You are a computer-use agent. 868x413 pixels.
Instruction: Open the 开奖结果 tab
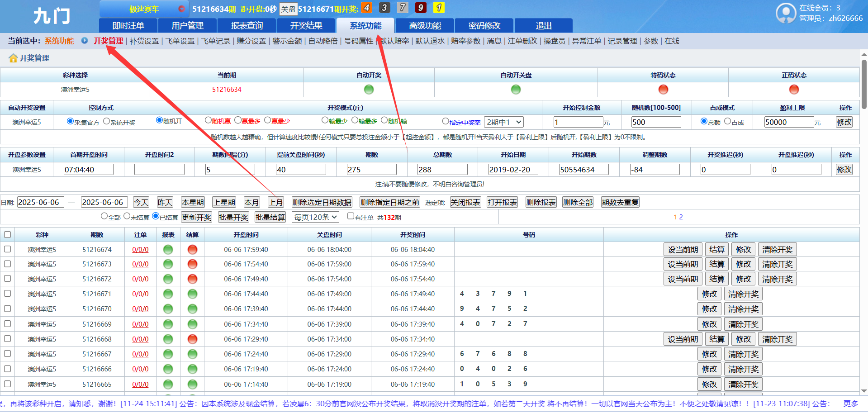point(306,25)
